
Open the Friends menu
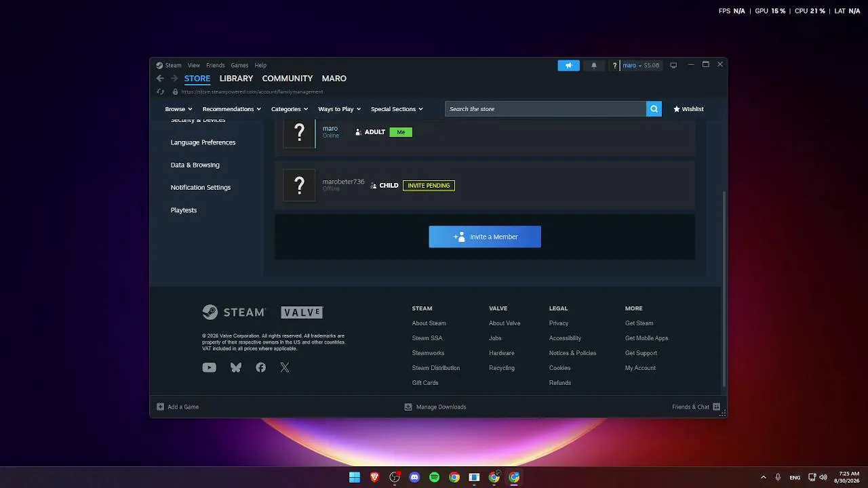(216, 66)
